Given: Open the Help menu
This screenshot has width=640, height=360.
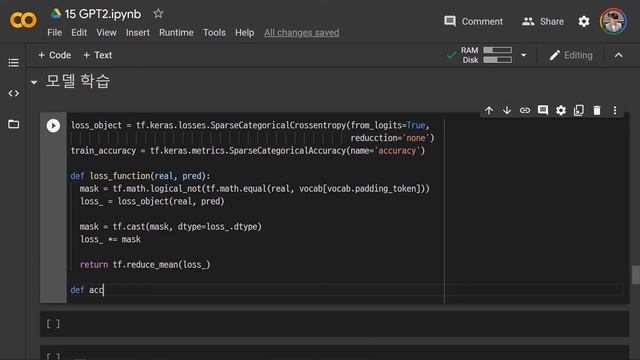Looking at the screenshot, I should tap(244, 33).
